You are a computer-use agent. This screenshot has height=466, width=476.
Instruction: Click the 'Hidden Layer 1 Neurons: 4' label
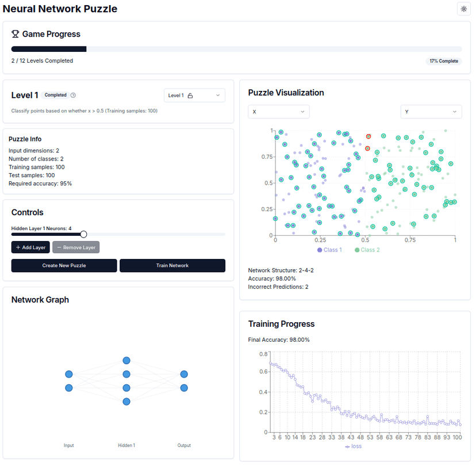pyautogui.click(x=41, y=228)
